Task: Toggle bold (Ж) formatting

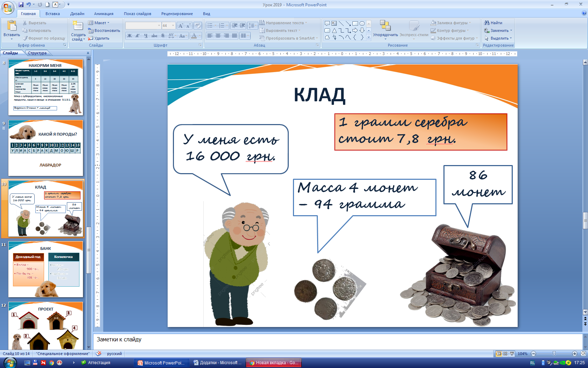Action: pos(129,36)
